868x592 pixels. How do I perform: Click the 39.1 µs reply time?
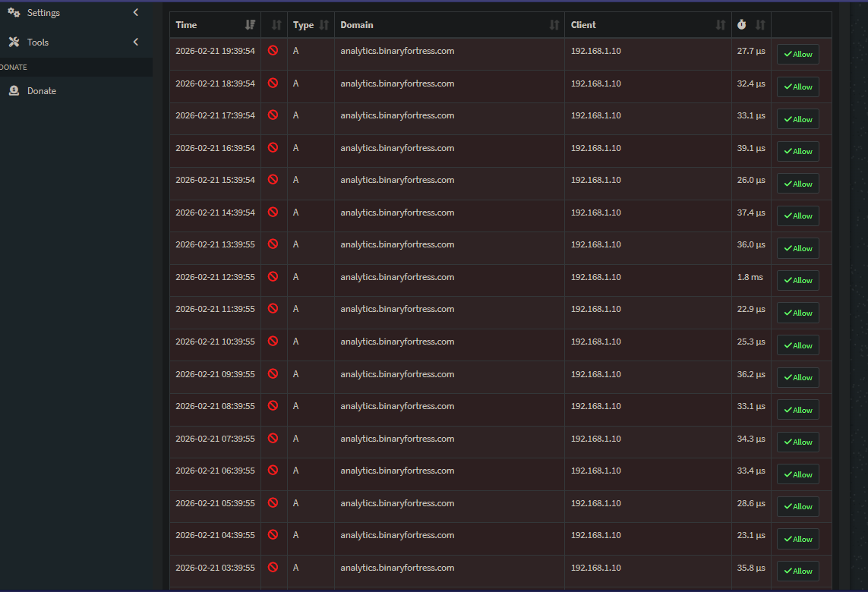[x=751, y=148]
